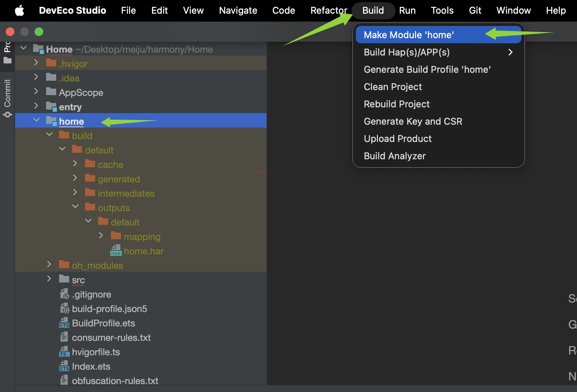The height and width of the screenshot is (392, 577).
Task: Click the Build Hap(s)/APP(s) submenu arrow
Action: tap(510, 52)
